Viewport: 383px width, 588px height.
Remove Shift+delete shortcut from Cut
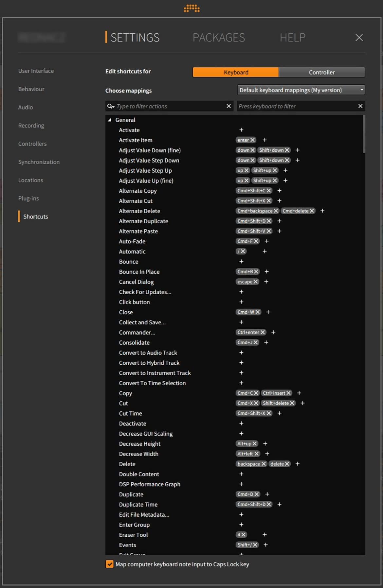292,403
